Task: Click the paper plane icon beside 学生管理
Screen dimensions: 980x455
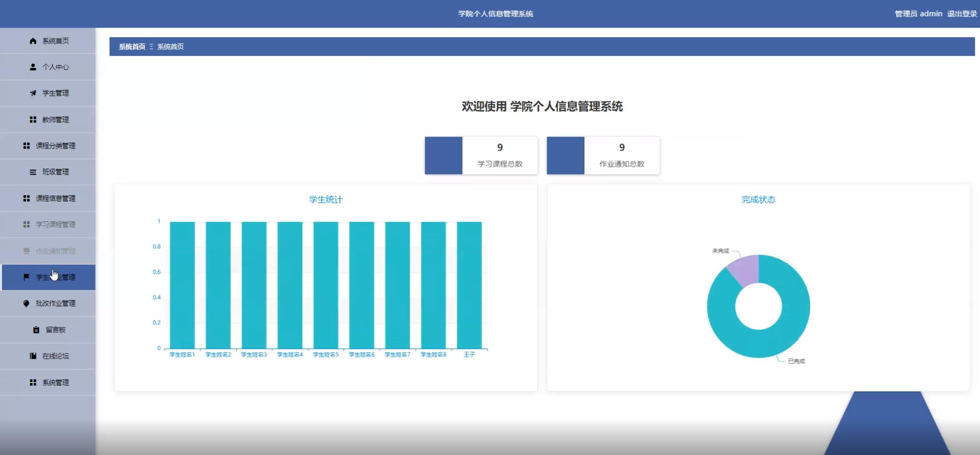Action: tap(33, 93)
